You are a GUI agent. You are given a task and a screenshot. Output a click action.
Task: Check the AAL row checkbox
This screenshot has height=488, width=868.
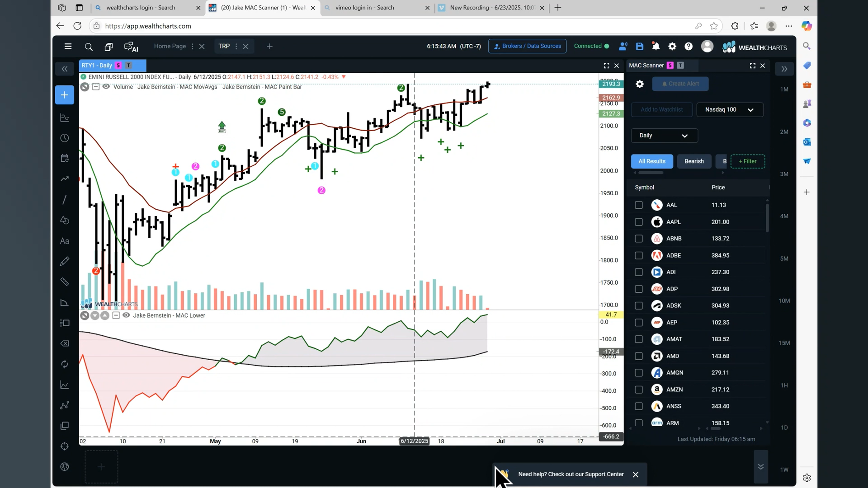tap(638, 205)
